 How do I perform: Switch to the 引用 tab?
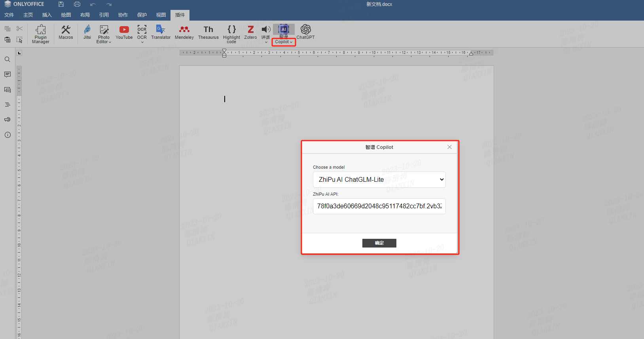tap(104, 15)
